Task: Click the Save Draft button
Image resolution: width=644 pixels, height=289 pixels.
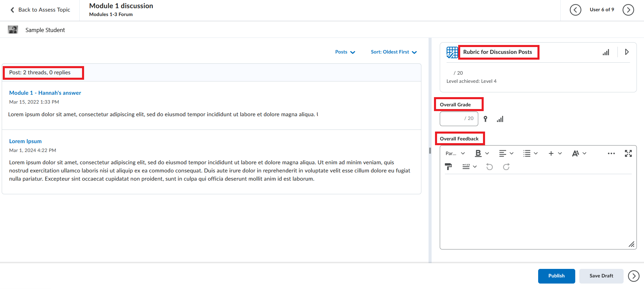Action: point(601,276)
